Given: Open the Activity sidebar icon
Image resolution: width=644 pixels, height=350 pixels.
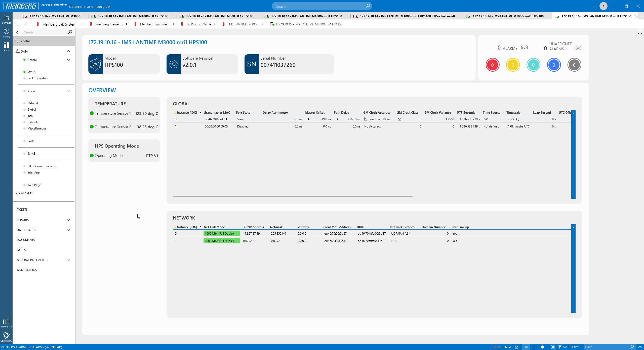Looking at the screenshot, I should pos(6,33).
